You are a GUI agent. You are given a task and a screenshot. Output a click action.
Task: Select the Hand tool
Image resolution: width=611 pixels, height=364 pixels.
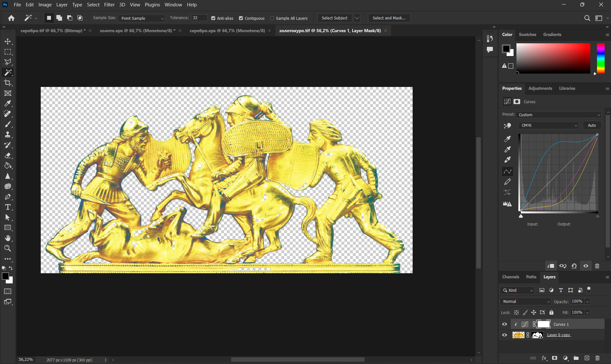(x=8, y=238)
